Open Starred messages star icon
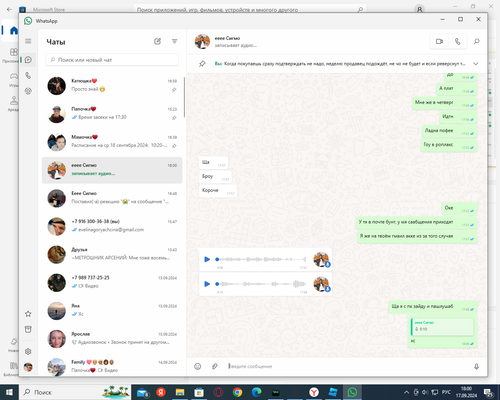Image resolution: width=500 pixels, height=400 pixels. [x=28, y=314]
